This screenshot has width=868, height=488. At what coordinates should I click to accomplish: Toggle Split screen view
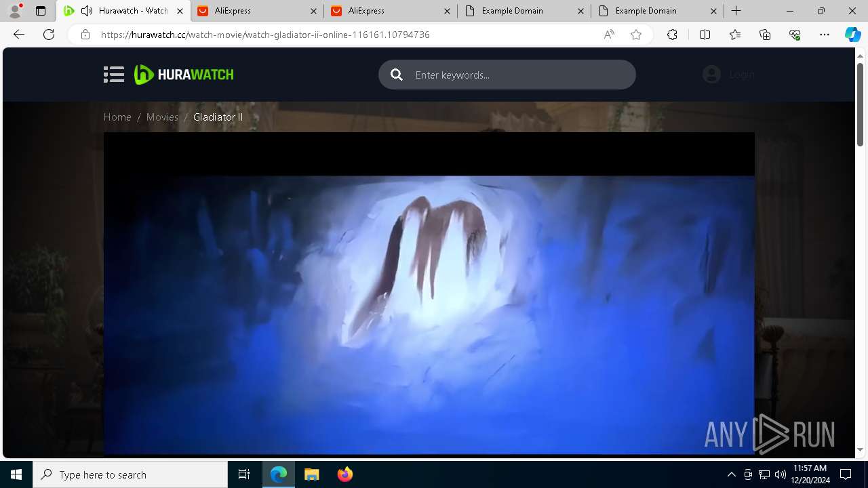[x=705, y=35]
